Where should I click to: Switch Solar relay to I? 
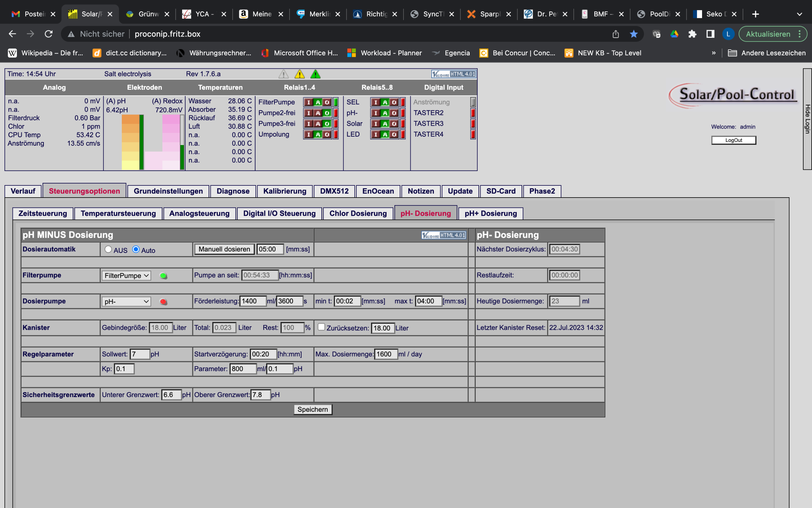point(376,124)
